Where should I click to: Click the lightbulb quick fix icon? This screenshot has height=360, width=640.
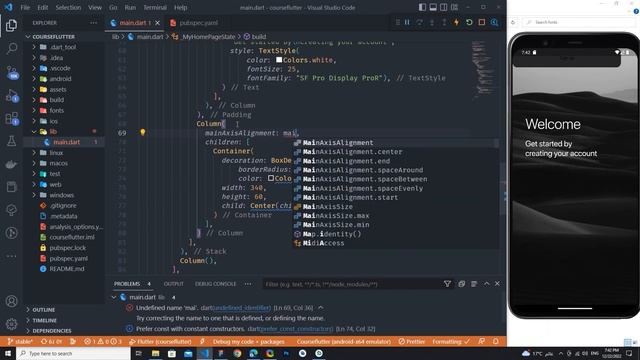[x=142, y=132]
